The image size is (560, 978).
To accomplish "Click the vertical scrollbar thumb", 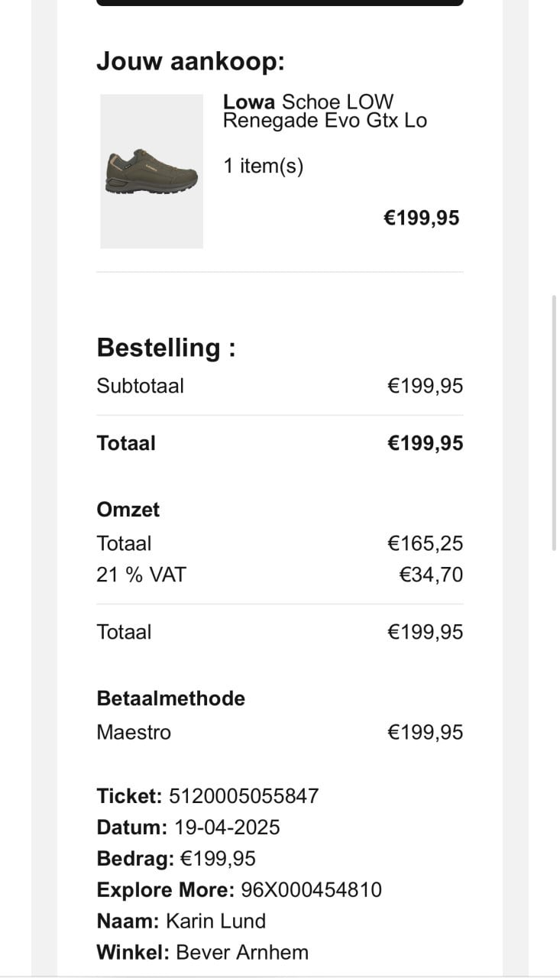I will click(x=554, y=423).
